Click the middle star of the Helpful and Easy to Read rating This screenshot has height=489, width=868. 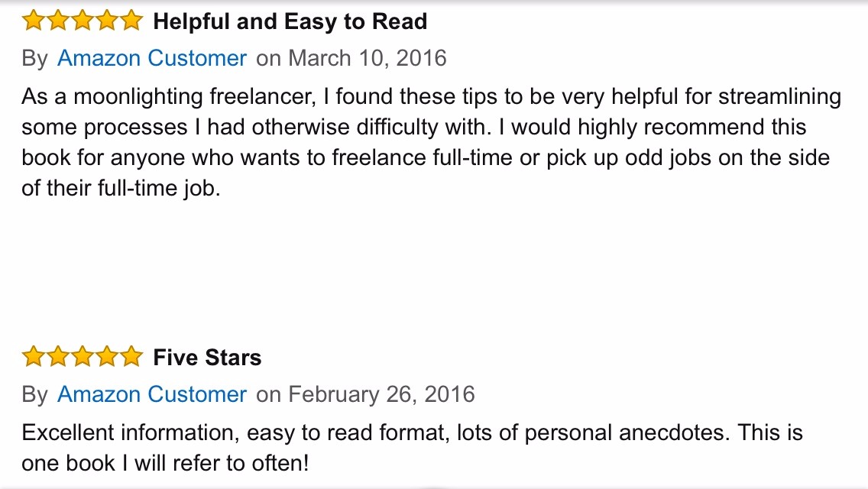click(83, 21)
